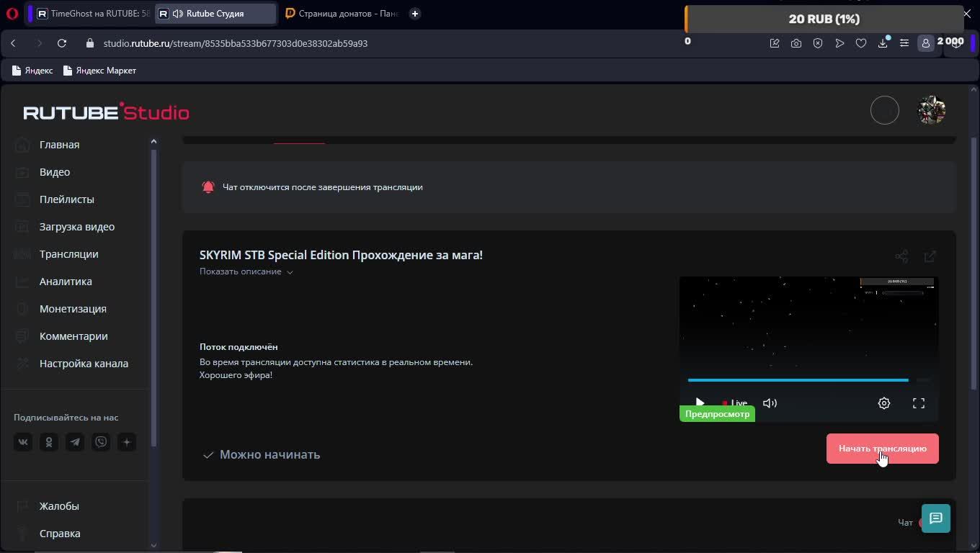
Task: Click the preview player progress bar
Action: [808, 379]
